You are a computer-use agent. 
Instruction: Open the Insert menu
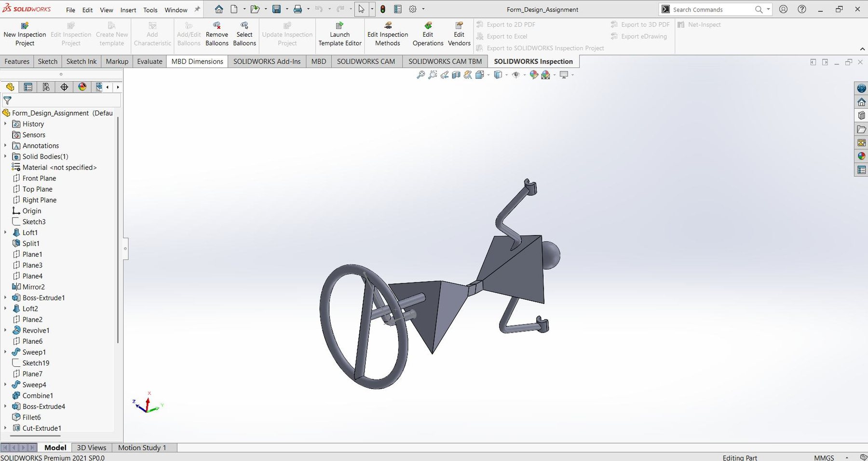(128, 10)
